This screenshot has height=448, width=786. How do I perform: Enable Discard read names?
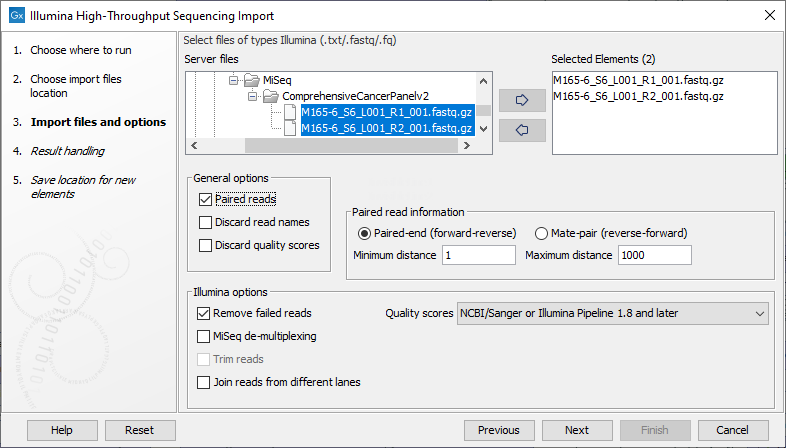coord(205,222)
